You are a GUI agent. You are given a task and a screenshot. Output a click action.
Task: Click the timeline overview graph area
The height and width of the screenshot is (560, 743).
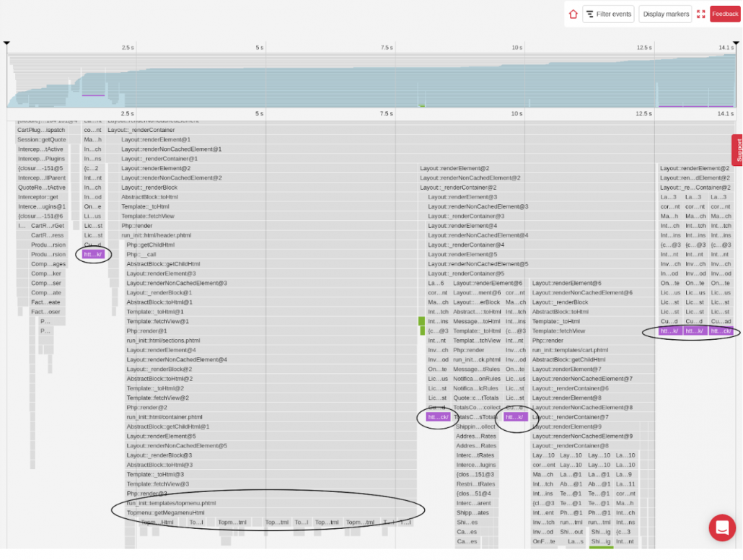click(x=361, y=79)
